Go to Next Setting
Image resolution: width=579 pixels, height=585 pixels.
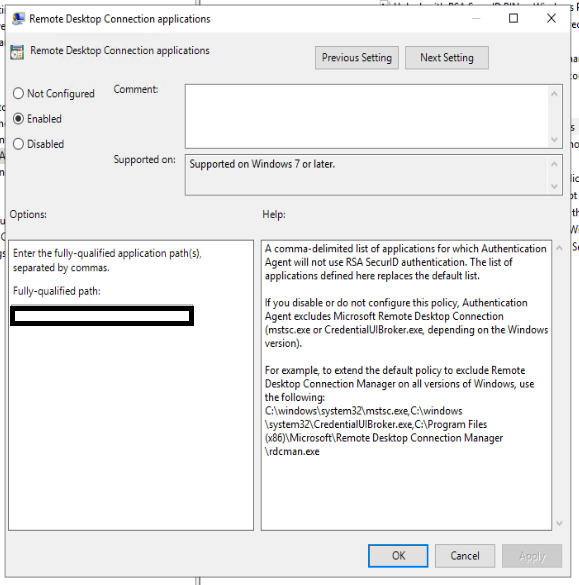pyautogui.click(x=447, y=58)
